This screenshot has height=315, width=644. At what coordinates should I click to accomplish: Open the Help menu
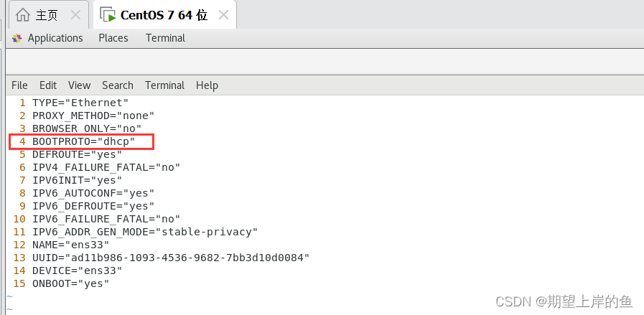207,85
